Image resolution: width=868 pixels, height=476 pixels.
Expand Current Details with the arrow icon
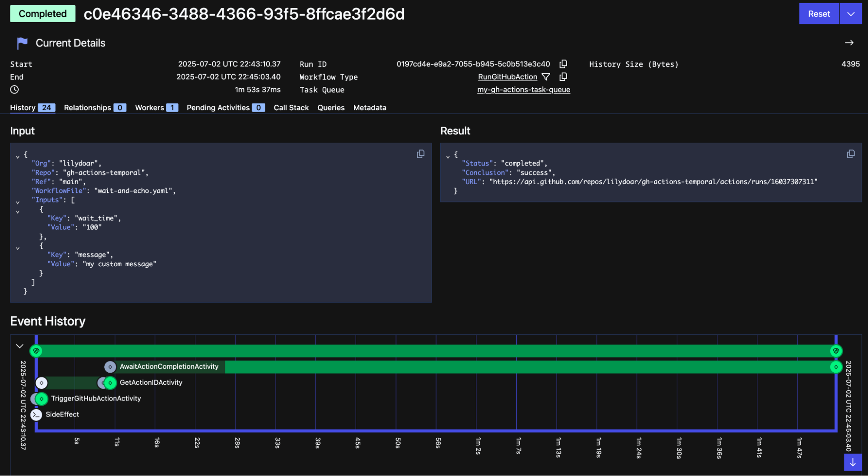pos(849,43)
